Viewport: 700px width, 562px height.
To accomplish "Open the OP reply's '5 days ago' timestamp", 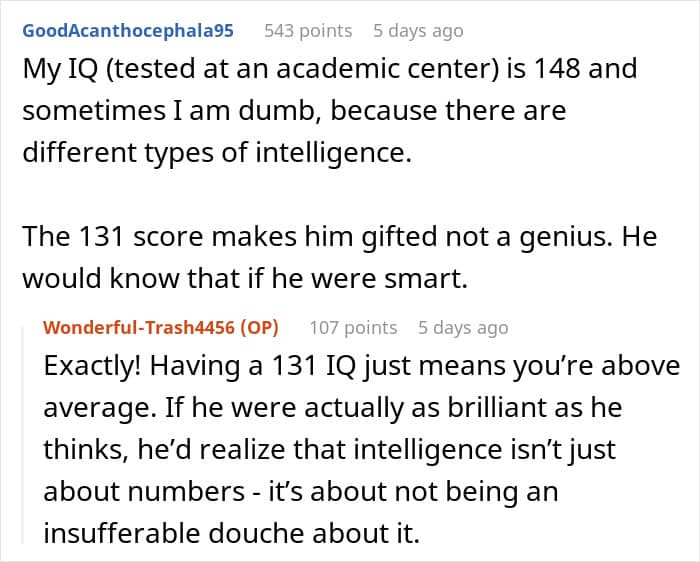I will [463, 327].
